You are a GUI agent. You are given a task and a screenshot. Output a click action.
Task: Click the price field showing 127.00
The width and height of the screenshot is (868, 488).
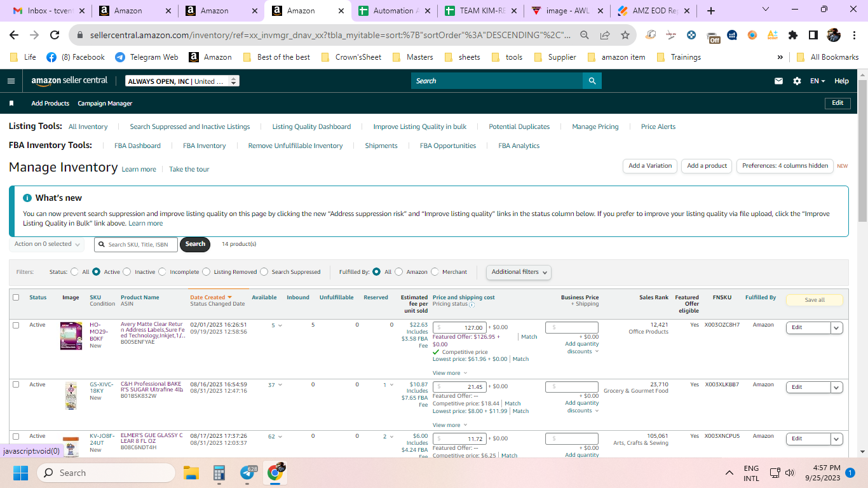tap(459, 328)
